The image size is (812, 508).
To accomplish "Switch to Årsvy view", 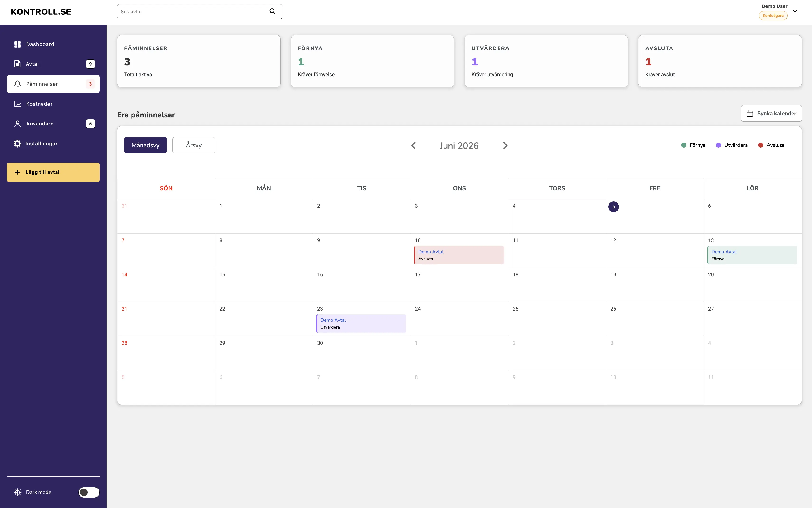I will (x=194, y=145).
